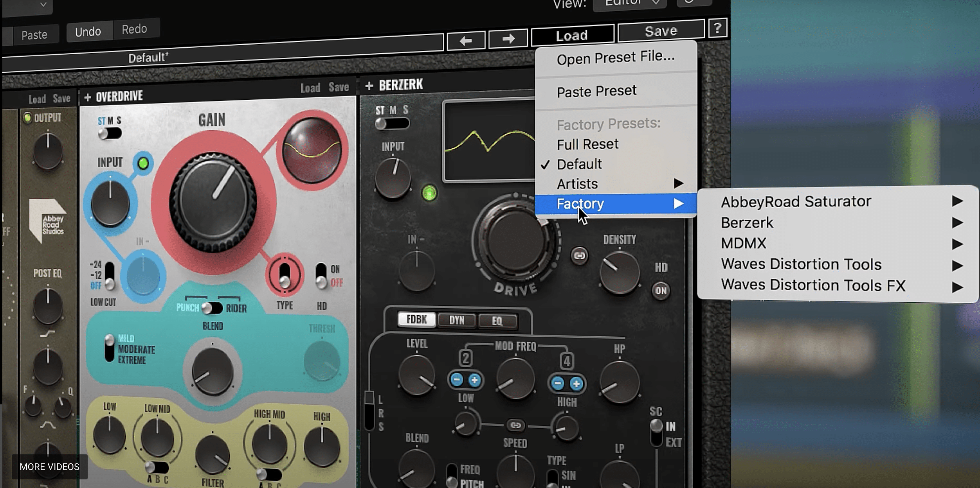Toggle the Berzerk ST M S switch
The image size is (980, 488).
[392, 124]
